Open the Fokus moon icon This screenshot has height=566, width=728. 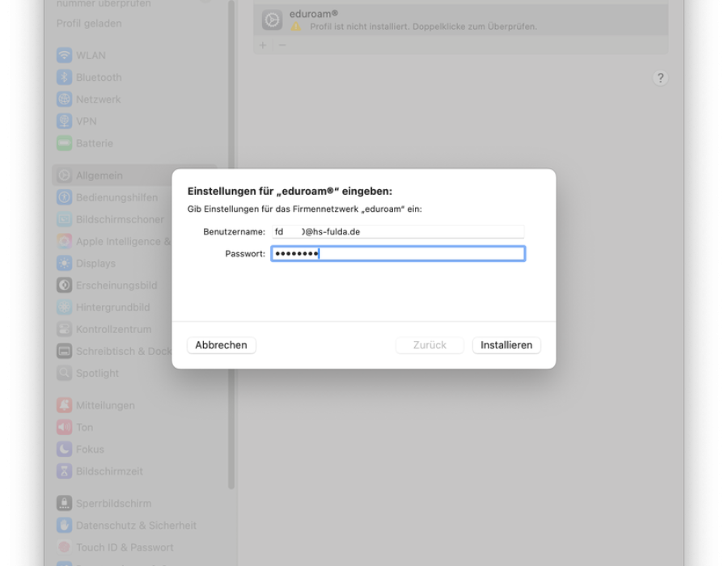65,449
